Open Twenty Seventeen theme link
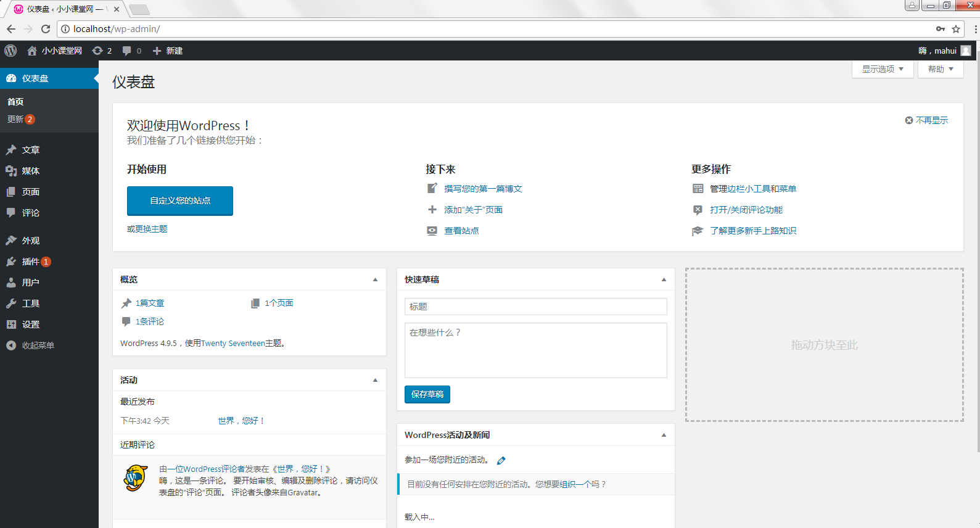This screenshot has width=980, height=528. pos(233,343)
